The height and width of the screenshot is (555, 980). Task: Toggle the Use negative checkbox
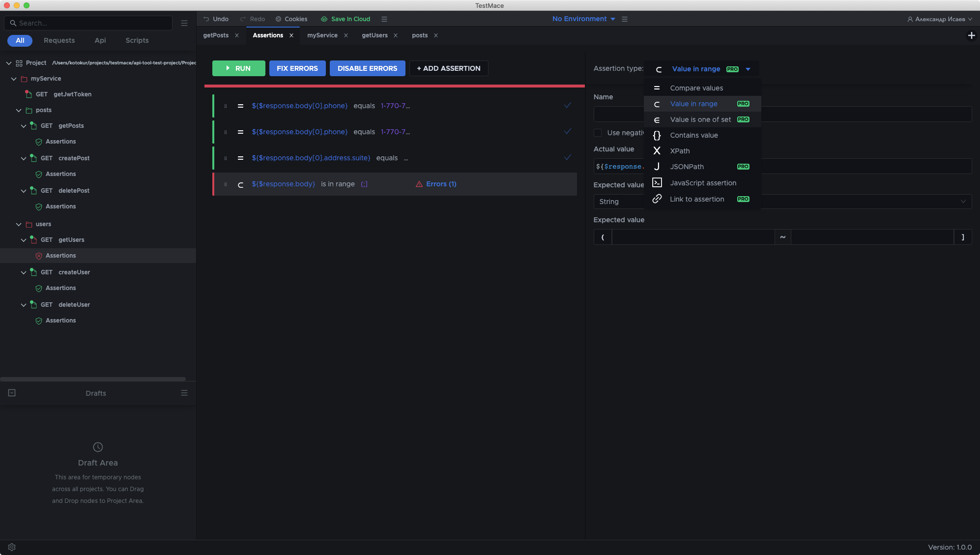point(598,133)
